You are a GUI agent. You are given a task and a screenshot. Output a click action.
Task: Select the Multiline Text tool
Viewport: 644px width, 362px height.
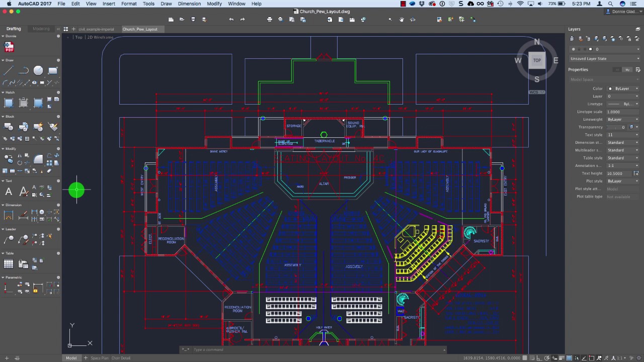point(9,192)
